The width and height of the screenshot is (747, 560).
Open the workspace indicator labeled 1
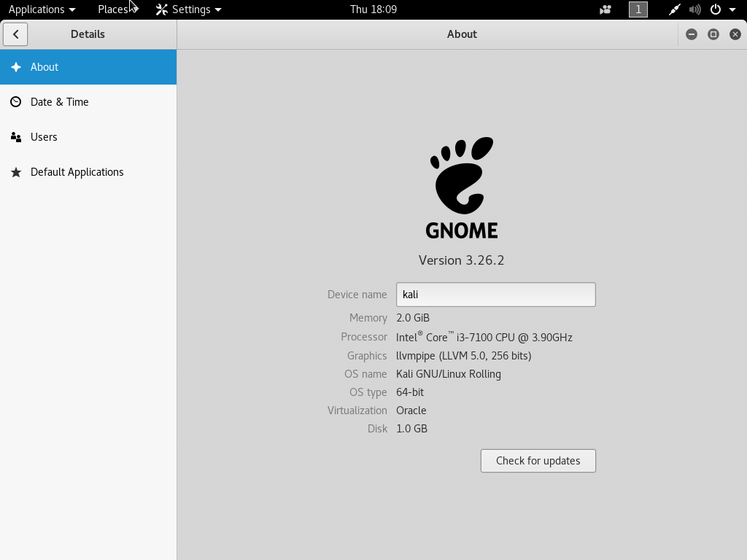click(638, 9)
